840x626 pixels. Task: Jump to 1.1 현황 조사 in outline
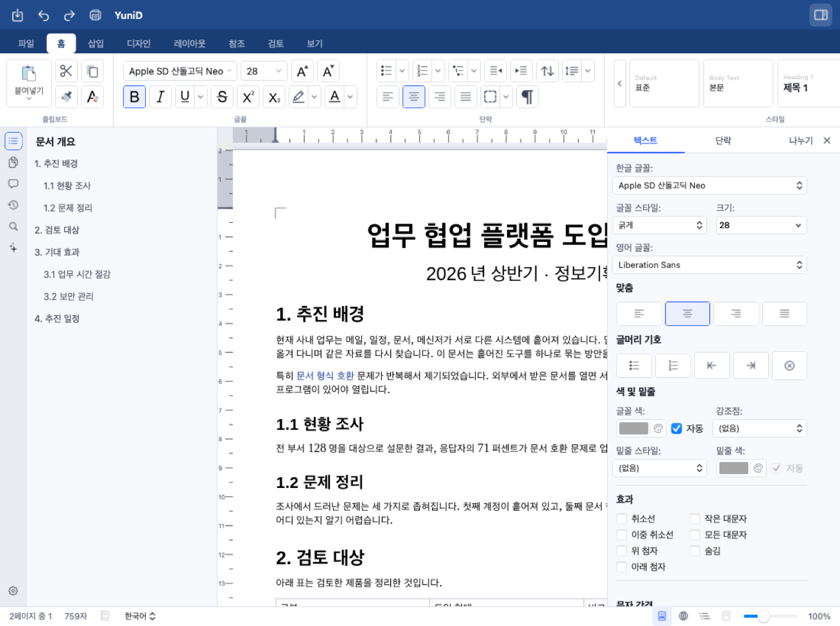[x=67, y=185]
